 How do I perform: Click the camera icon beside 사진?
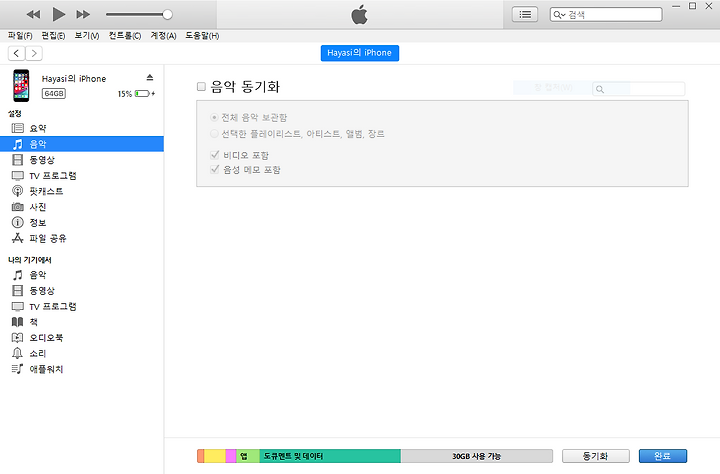[17, 207]
